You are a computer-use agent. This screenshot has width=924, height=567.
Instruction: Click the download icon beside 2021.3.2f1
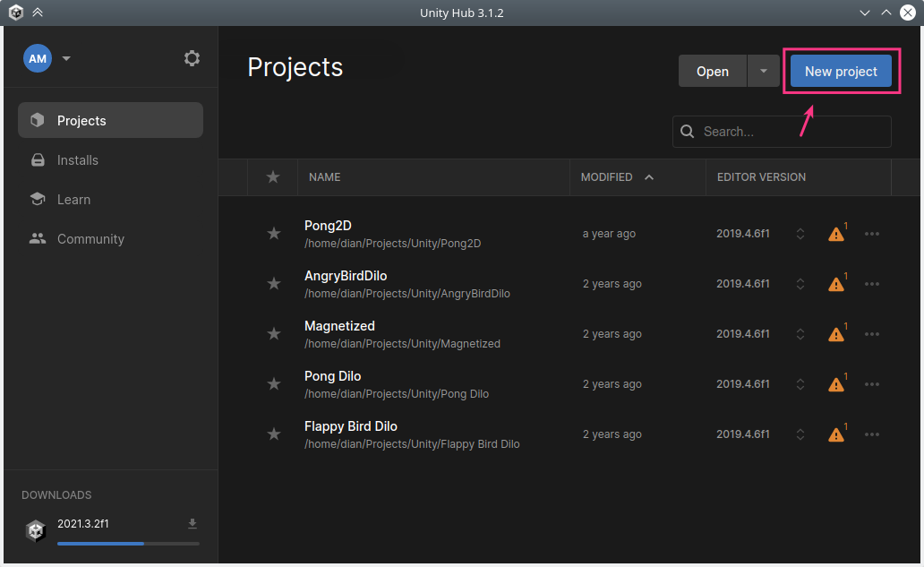[192, 524]
